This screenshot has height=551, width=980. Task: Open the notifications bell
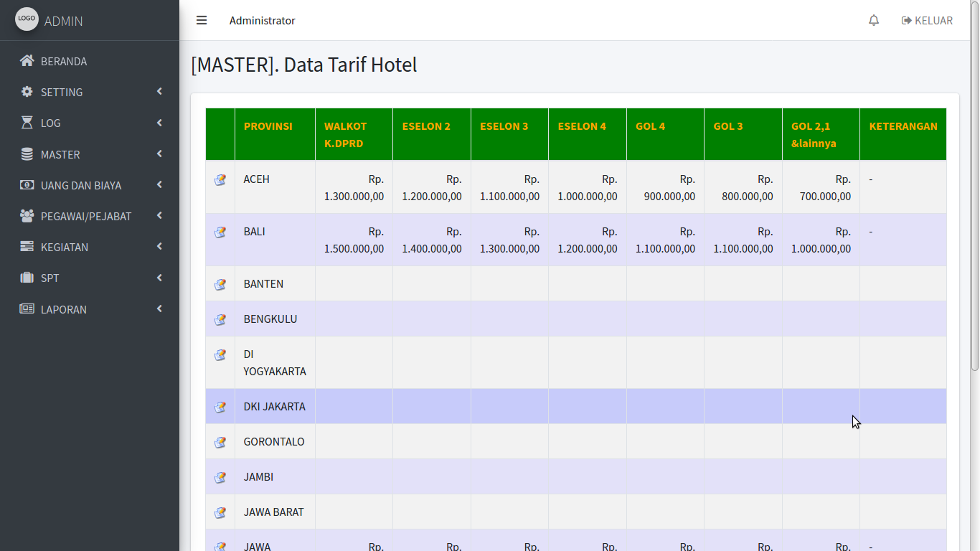(x=874, y=20)
